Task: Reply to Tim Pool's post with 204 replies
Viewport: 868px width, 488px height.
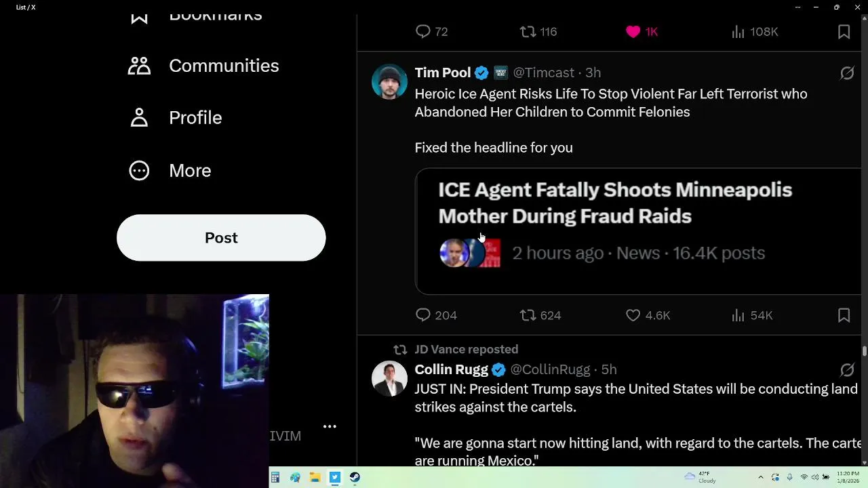Action: [436, 316]
